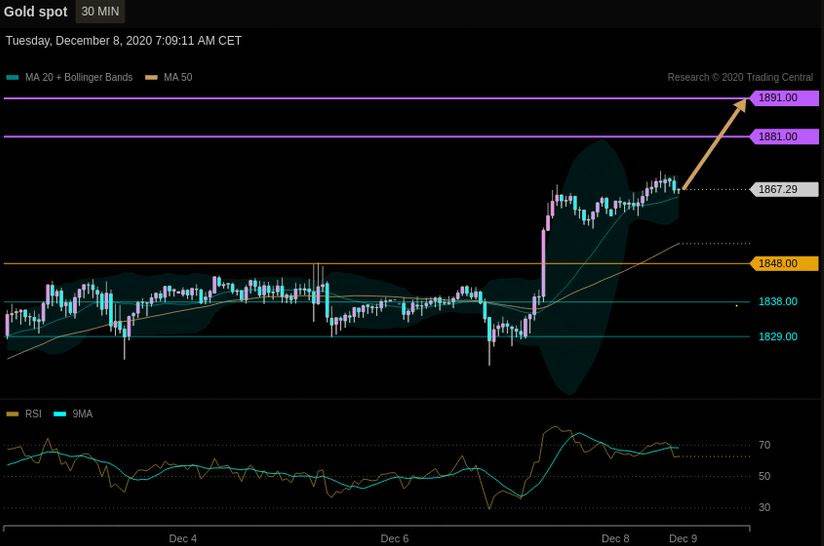Select the 1848.00 pivot price tag
824x546 pixels.
(x=784, y=263)
